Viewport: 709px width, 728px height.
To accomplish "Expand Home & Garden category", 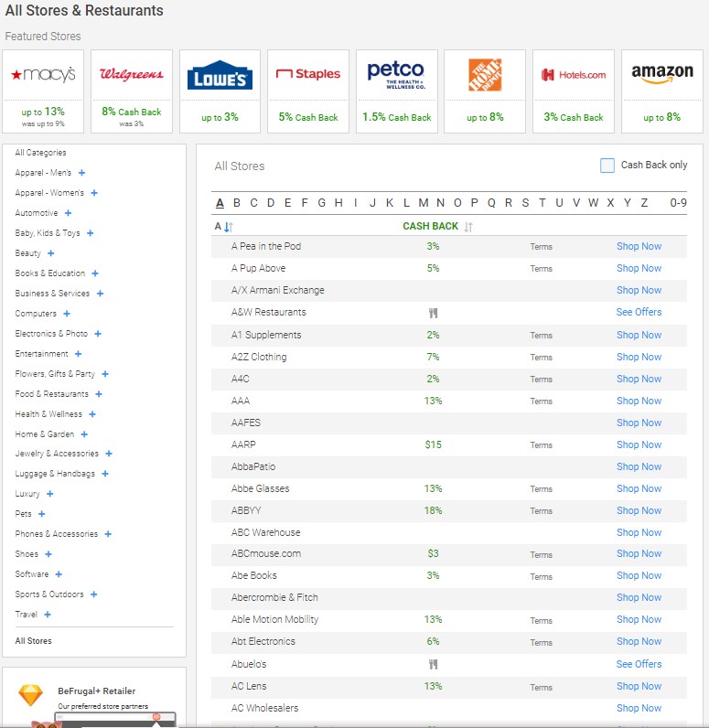I will (x=84, y=434).
